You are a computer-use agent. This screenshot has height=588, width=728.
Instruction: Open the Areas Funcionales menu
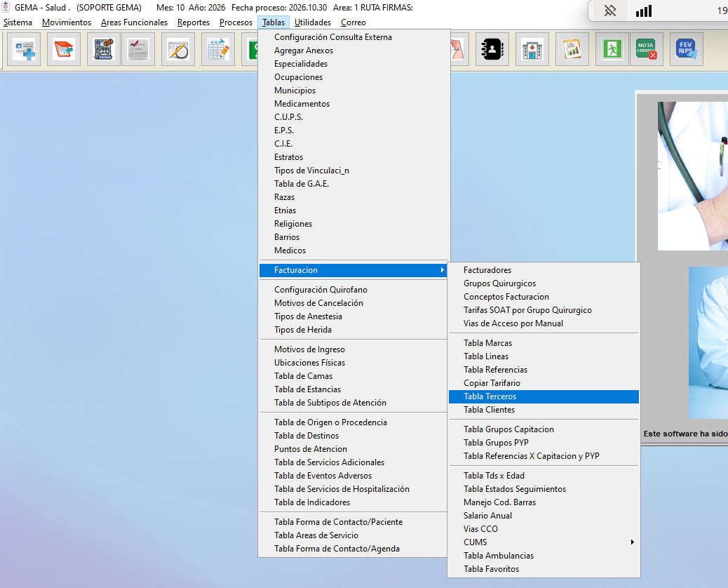click(134, 22)
